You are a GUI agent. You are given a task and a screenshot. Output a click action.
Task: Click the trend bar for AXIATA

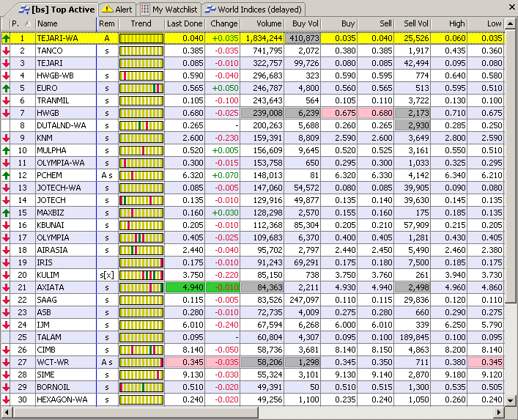point(141,287)
